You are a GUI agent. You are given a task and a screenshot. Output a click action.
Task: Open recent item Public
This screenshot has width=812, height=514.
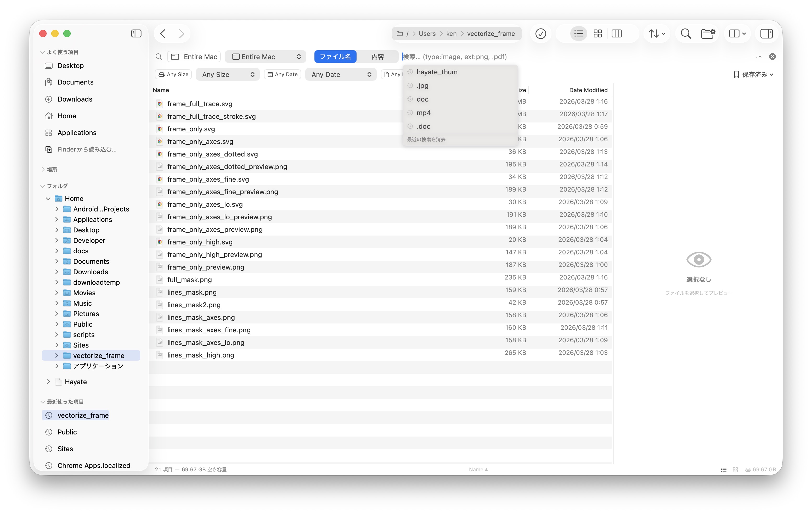[91, 432]
